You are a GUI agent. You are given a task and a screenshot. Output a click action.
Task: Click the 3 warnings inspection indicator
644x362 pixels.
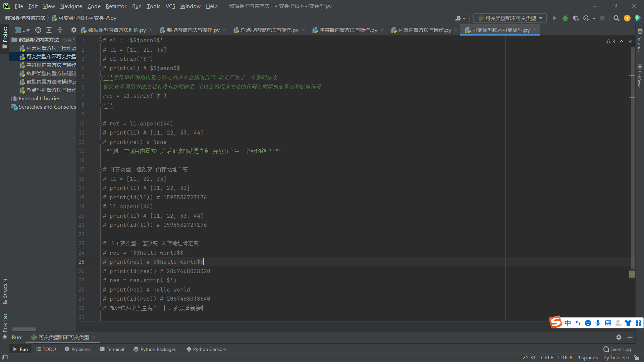[610, 41]
